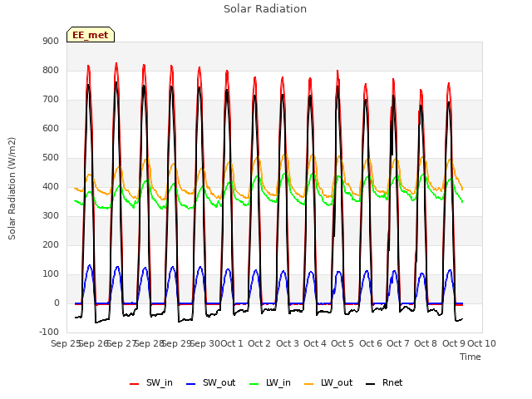Click the Oct 8 x-axis label
This screenshot has height=399, width=532.
(426, 343)
